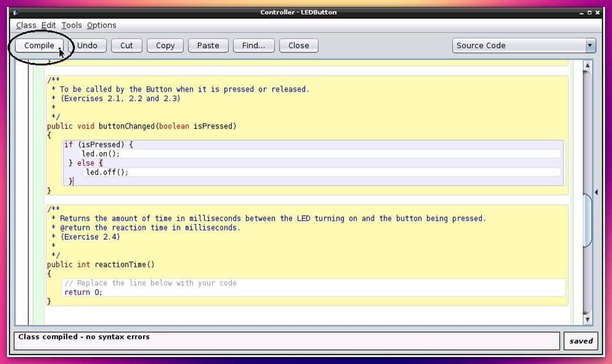Open the Edit menu
Image resolution: width=612 pixels, height=364 pixels.
(48, 25)
